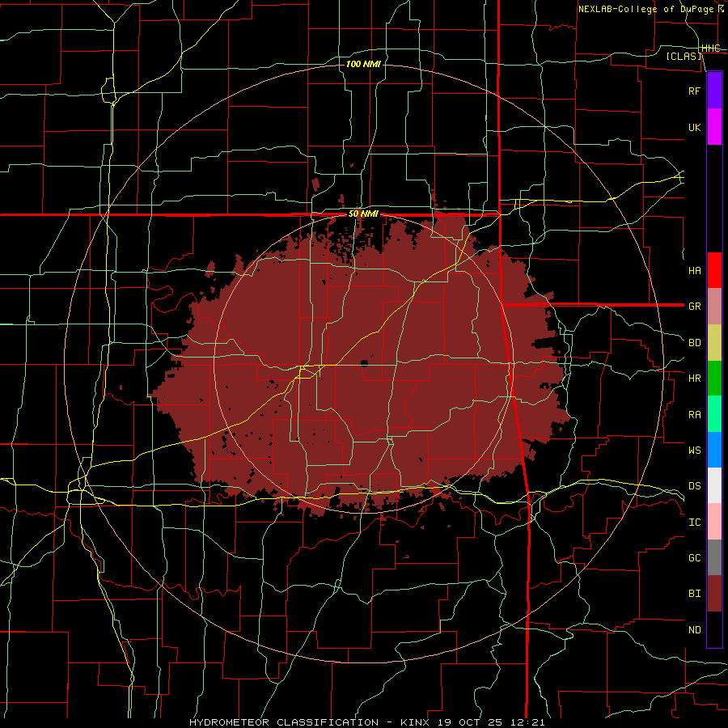Screen dimensions: 728x728
Task: Click the RA legend label
Action: click(x=695, y=414)
